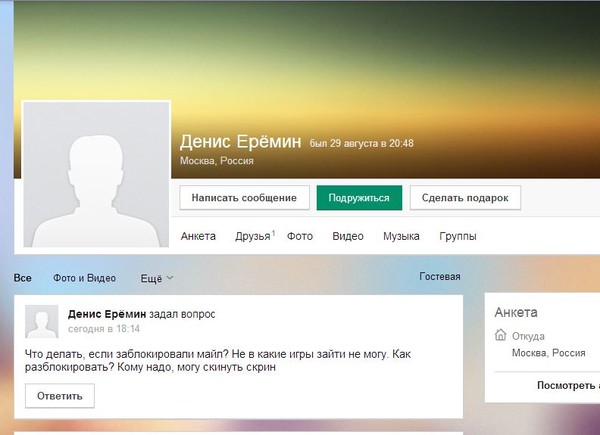Open the Друзья tab

[253, 236]
